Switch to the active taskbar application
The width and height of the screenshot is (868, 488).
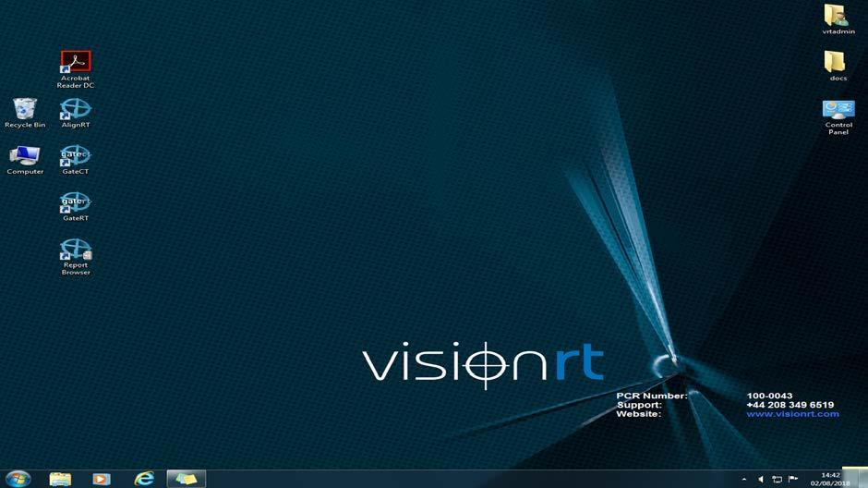pos(186,479)
